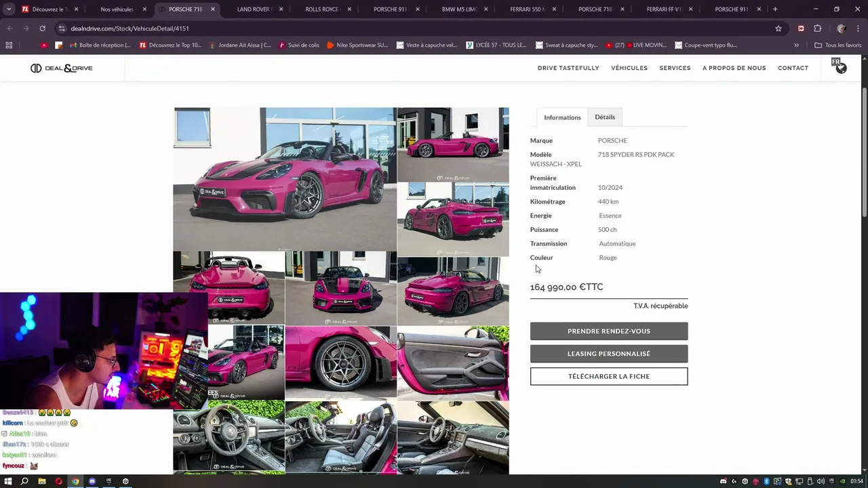The height and width of the screenshot is (488, 868).
Task: Reload the page with the refresh icon
Action: [x=42, y=28]
